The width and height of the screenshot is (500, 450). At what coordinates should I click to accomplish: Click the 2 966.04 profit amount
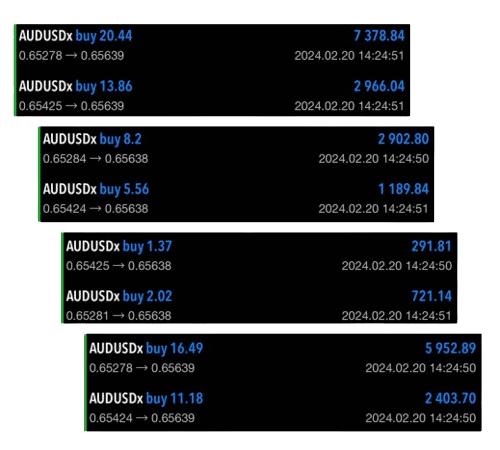pos(379,86)
